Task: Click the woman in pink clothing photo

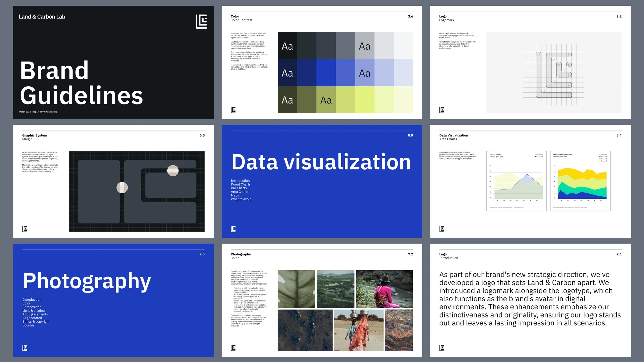Action: [x=384, y=289]
